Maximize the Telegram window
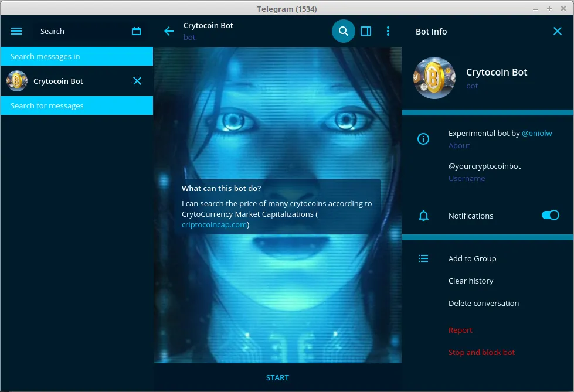The image size is (574, 392). coord(549,9)
